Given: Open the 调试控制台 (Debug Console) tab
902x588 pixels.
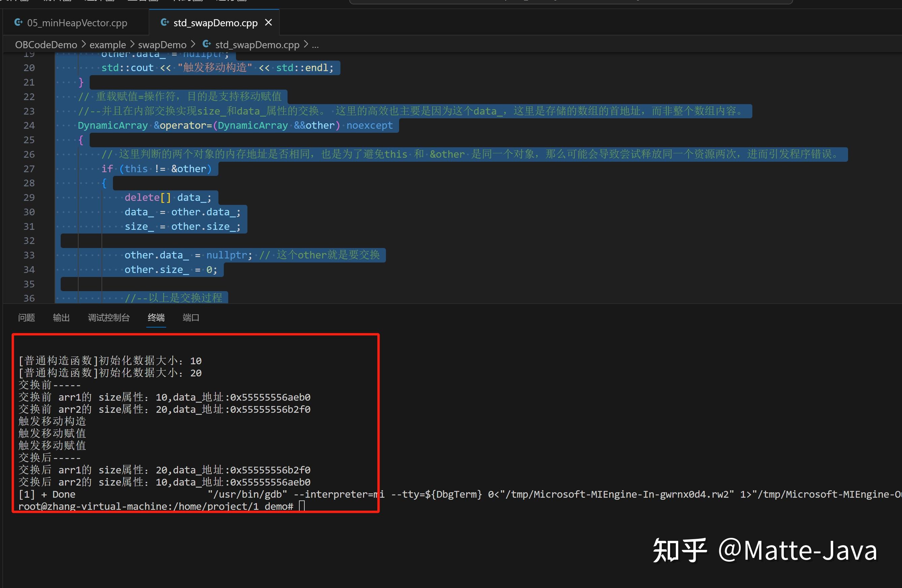Looking at the screenshot, I should pos(109,318).
